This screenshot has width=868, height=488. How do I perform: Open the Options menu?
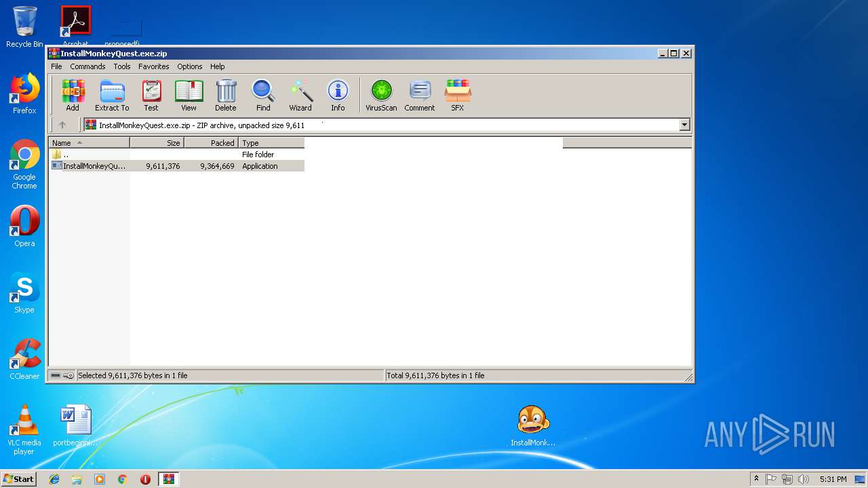[190, 66]
